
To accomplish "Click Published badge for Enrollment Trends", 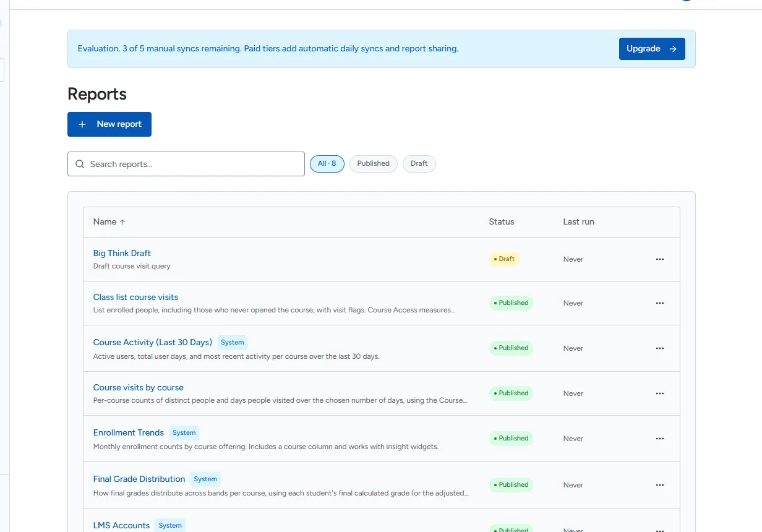I will 511,439.
